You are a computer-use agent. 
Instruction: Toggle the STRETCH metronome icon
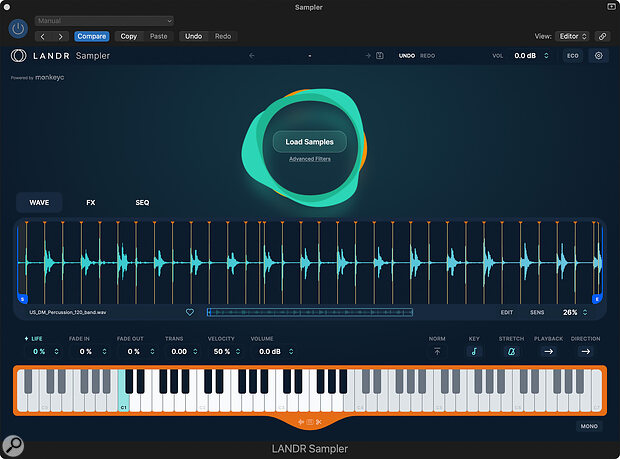[x=511, y=351]
